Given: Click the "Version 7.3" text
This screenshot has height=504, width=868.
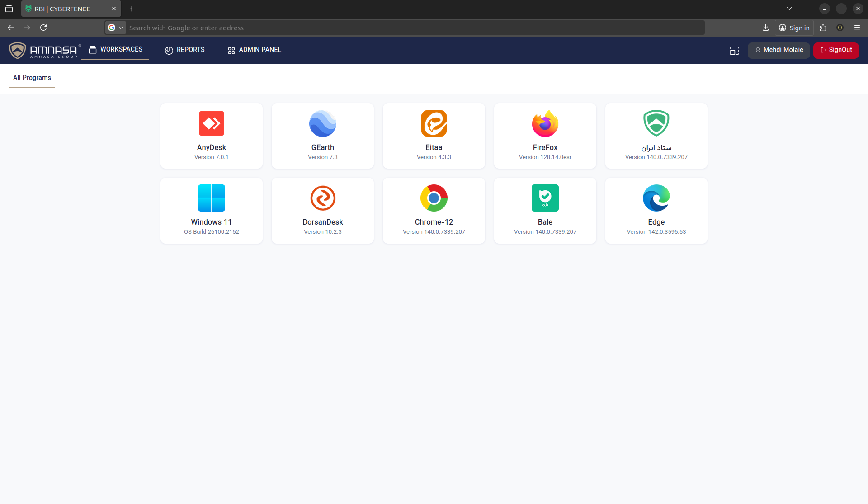Looking at the screenshot, I should (323, 157).
